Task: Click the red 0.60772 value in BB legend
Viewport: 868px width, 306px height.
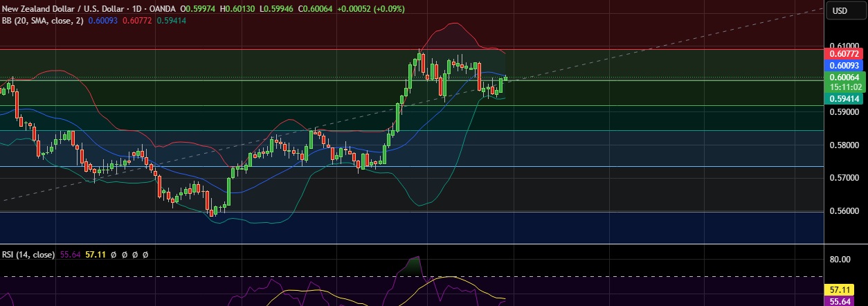Action: (x=137, y=21)
